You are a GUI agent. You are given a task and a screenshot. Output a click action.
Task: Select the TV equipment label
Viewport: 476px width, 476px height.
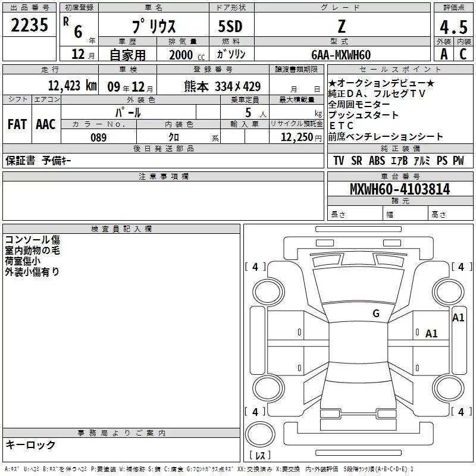tap(339, 161)
